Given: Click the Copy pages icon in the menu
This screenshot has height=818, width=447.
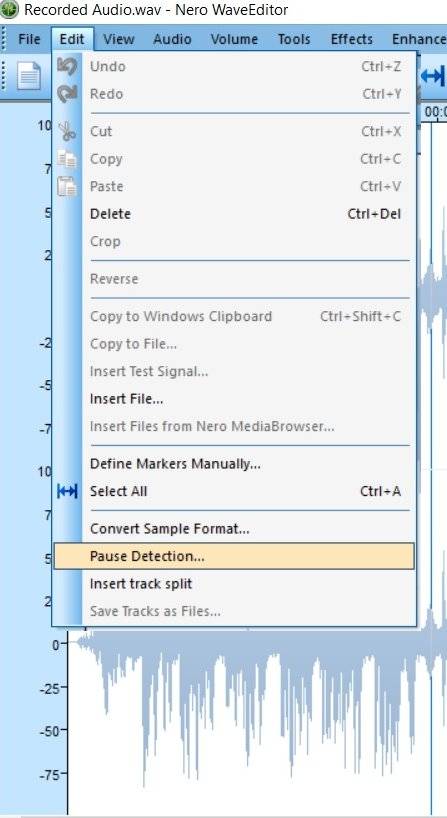Looking at the screenshot, I should (67, 159).
